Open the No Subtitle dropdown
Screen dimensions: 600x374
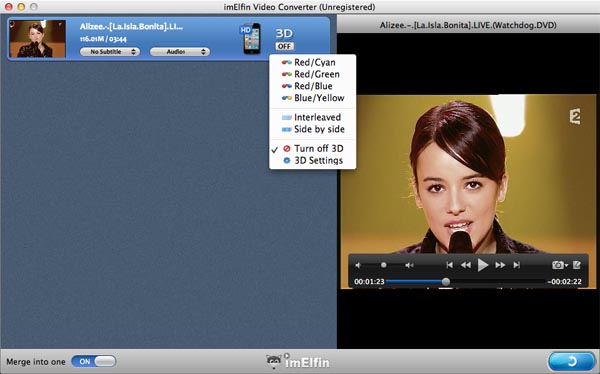(110, 51)
